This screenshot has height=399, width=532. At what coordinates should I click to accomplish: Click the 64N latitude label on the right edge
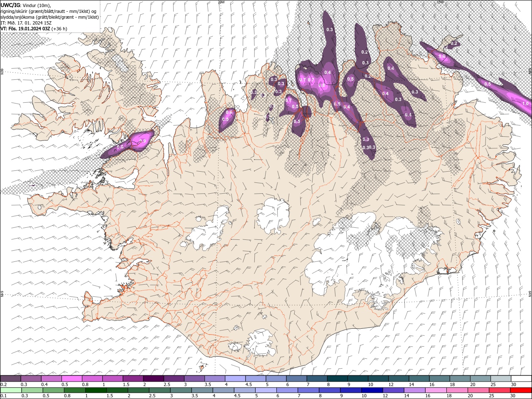click(x=530, y=294)
